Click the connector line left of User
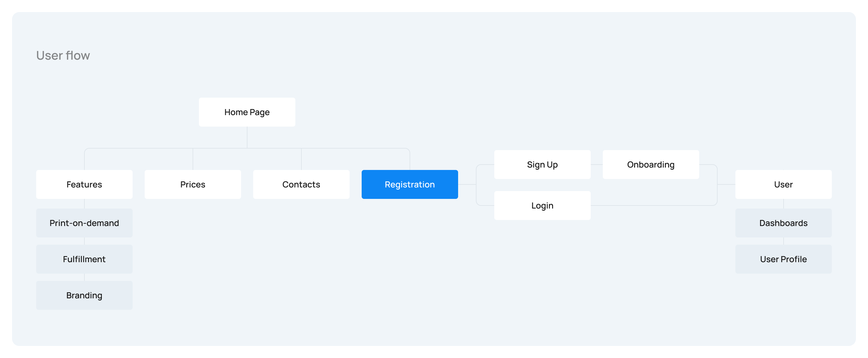Viewport: 868px width, 358px height. tap(726, 184)
